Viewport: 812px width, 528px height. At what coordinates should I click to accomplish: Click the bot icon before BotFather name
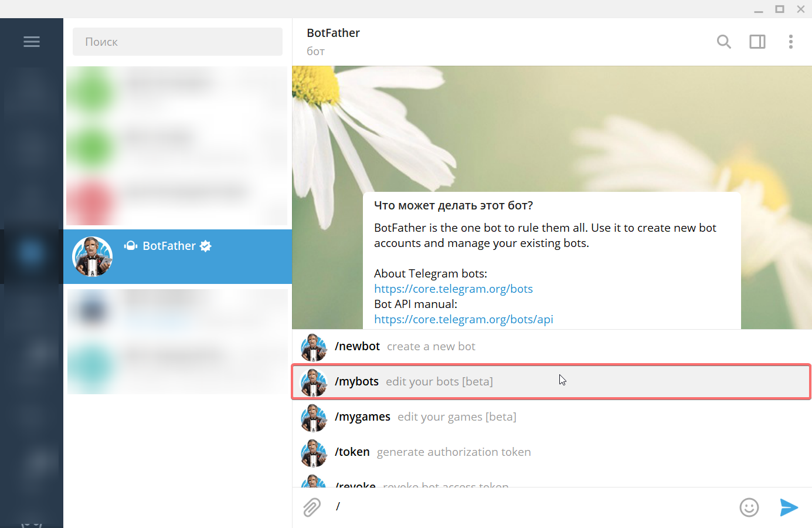131,246
